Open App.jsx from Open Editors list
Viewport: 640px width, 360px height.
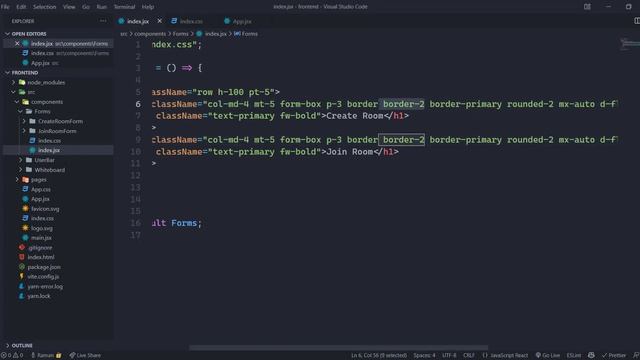40,63
